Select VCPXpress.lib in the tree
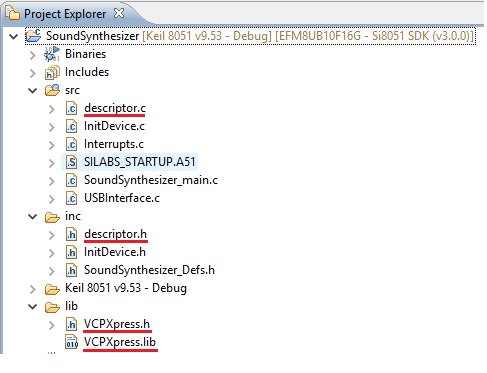487x373 pixels. click(120, 342)
